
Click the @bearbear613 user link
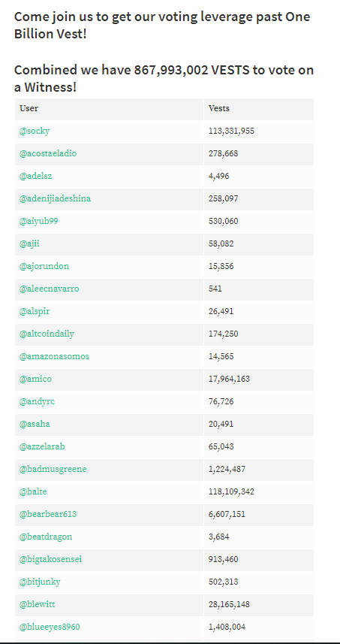(48, 514)
